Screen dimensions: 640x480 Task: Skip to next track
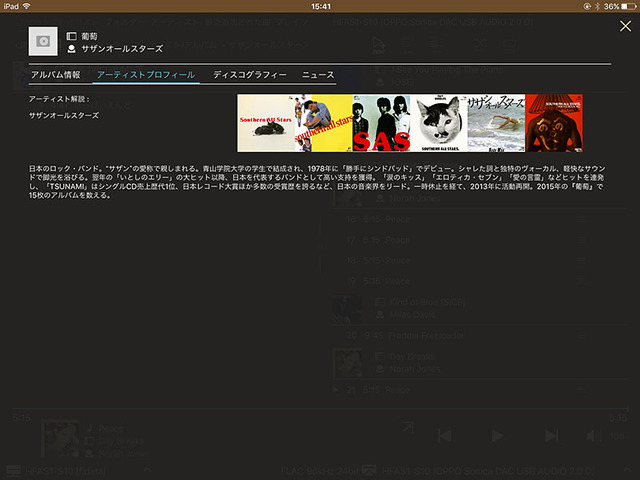[550, 435]
